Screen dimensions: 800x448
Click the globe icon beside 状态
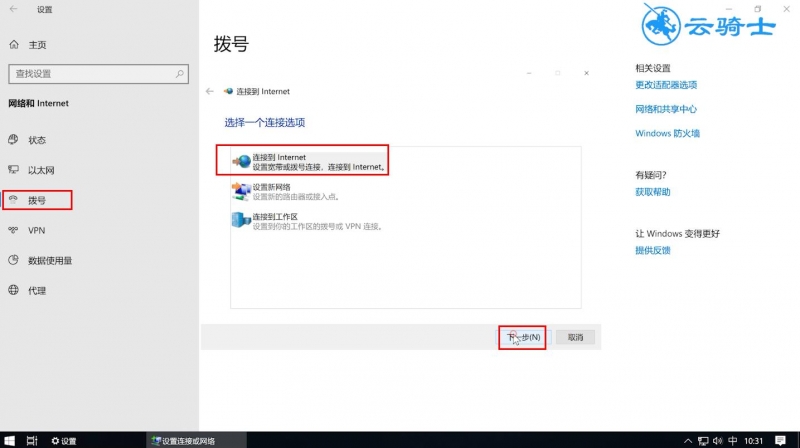13,139
